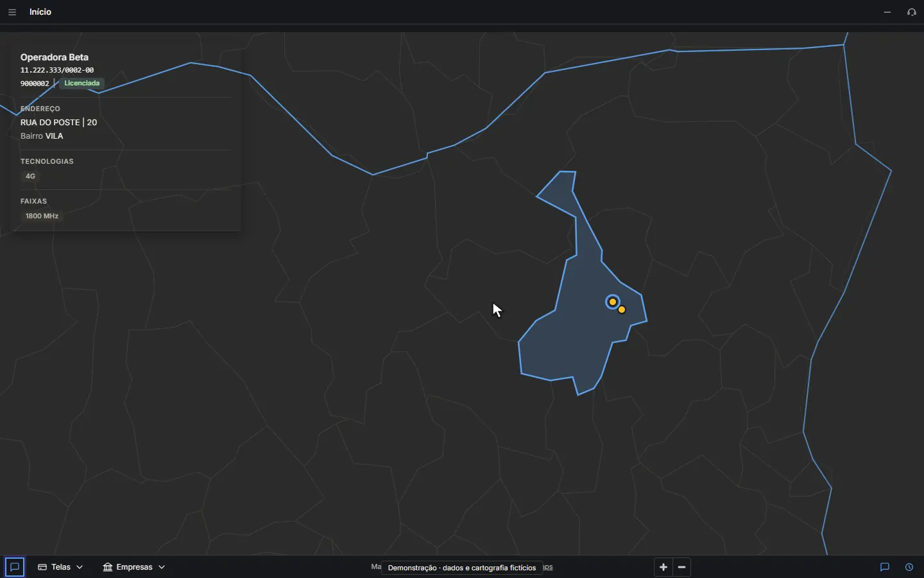Click the highlighted chat icon at bottom left
The image size is (924, 578).
15,567
